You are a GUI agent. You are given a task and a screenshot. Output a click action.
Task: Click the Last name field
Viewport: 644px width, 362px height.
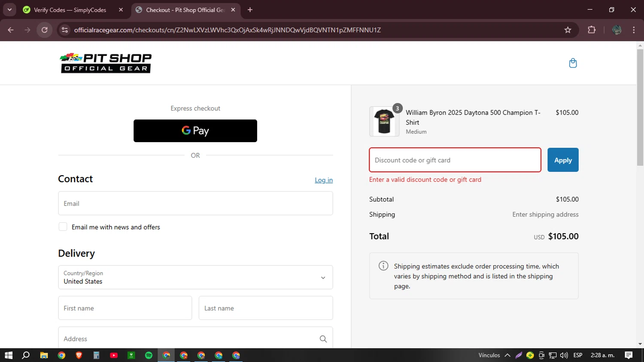click(266, 308)
